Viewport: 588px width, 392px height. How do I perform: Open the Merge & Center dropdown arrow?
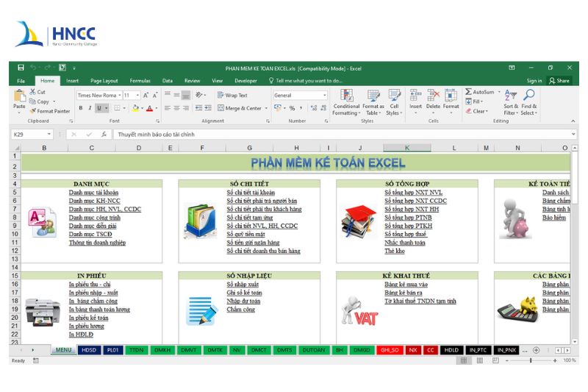click(266, 108)
